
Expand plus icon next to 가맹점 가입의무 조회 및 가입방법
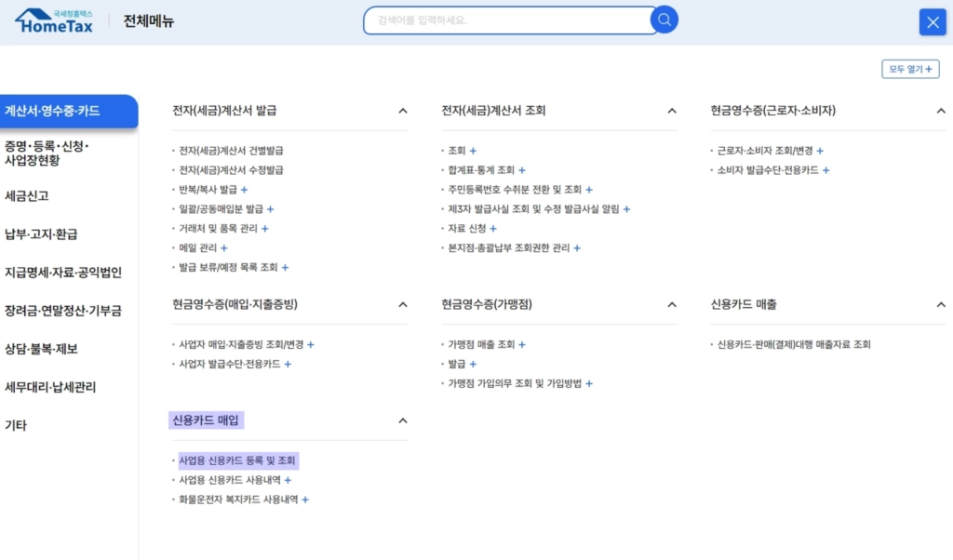[x=589, y=383]
